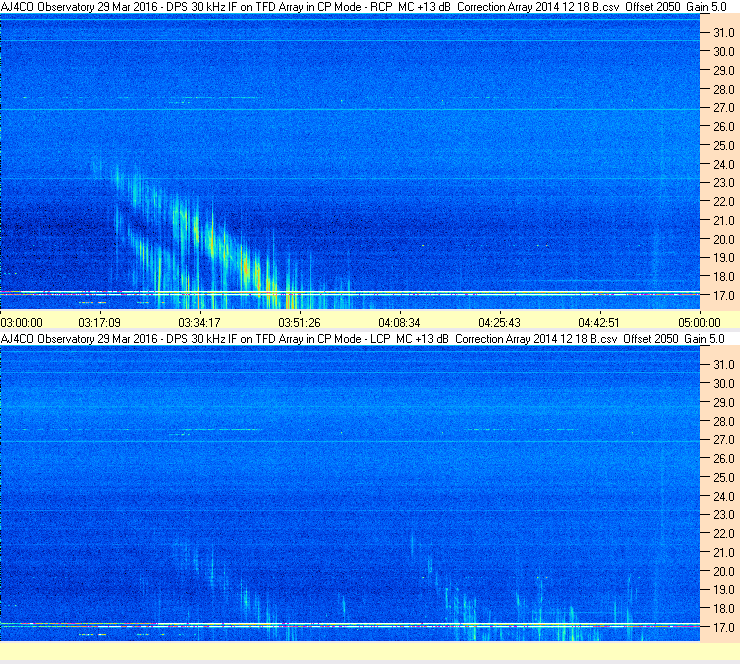Click the 26.0 frequency label in RCP panel

click(723, 127)
